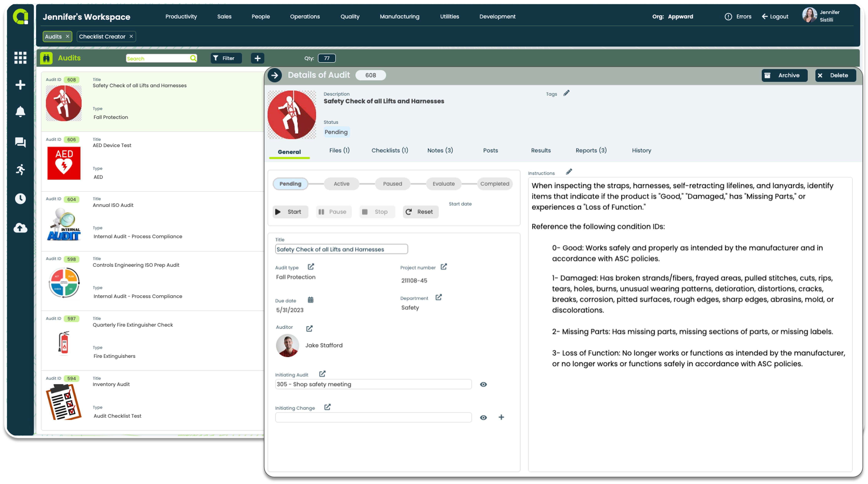Open Initiating Change link icon

click(x=327, y=407)
